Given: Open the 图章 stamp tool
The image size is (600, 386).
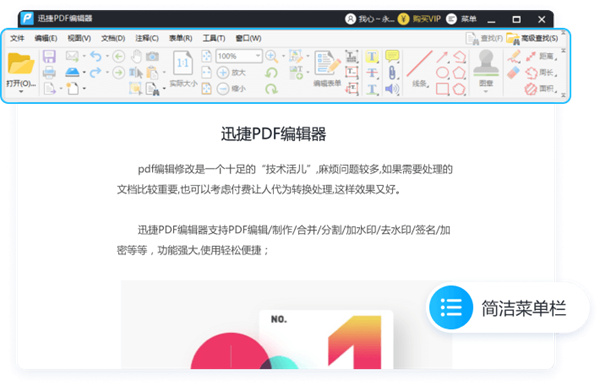Looking at the screenshot, I should (x=486, y=68).
